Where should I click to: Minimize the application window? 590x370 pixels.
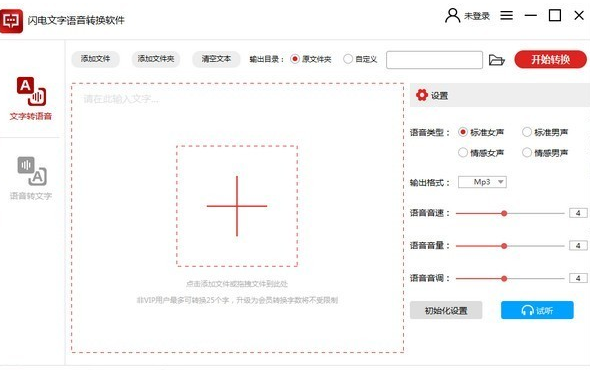click(531, 15)
